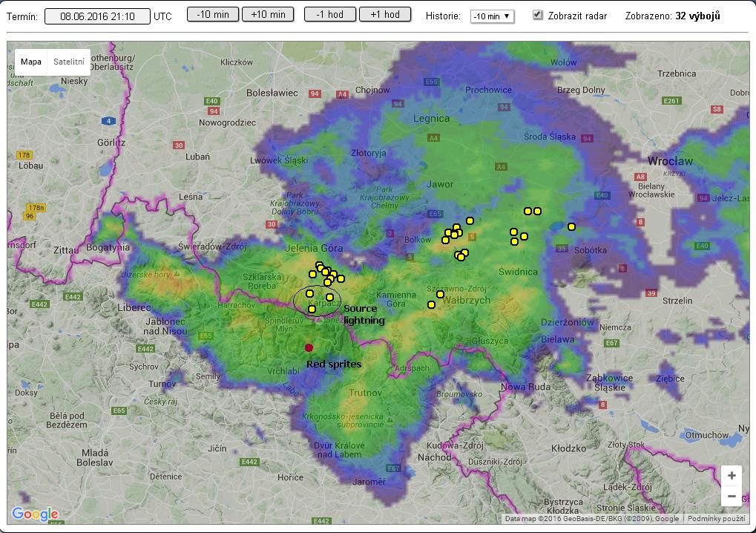Viewport: 756px width, 533px height.
Task: Click the Strzelin town label
Action: 677,301
